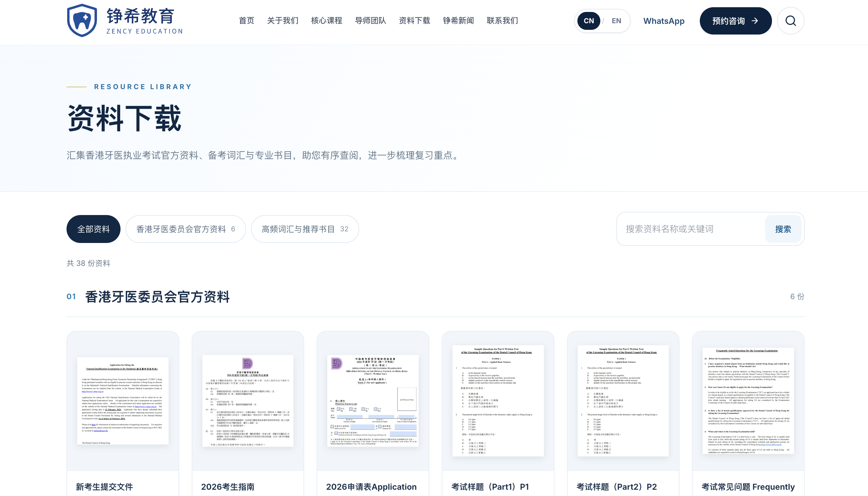Click the RESOURCE LIBRARY label
This screenshot has width=868, height=496.
pyautogui.click(x=143, y=87)
